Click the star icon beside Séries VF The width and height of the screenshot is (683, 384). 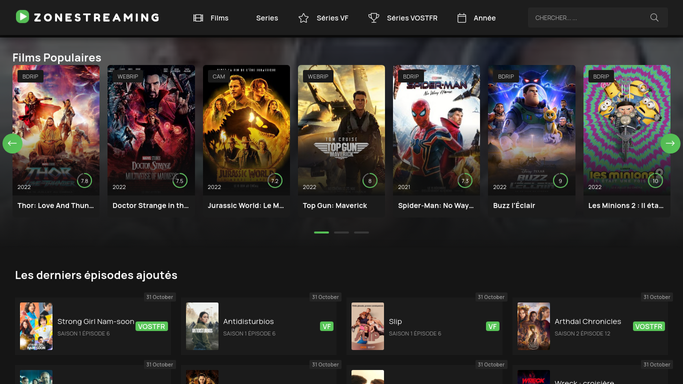pyautogui.click(x=304, y=18)
